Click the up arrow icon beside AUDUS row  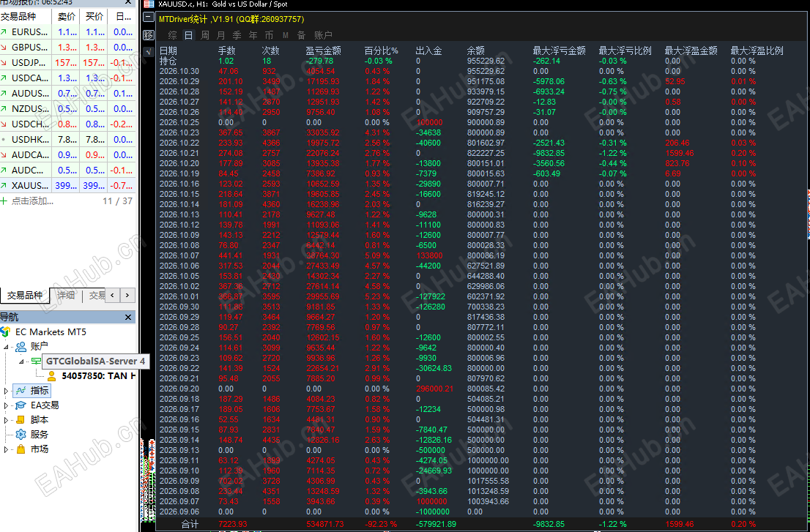pyautogui.click(x=4, y=94)
